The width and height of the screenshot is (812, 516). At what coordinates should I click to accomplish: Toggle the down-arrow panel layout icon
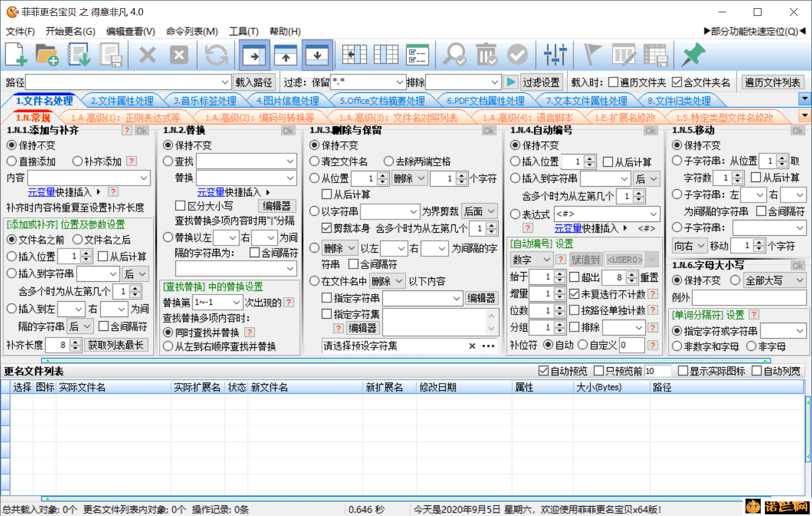[317, 55]
